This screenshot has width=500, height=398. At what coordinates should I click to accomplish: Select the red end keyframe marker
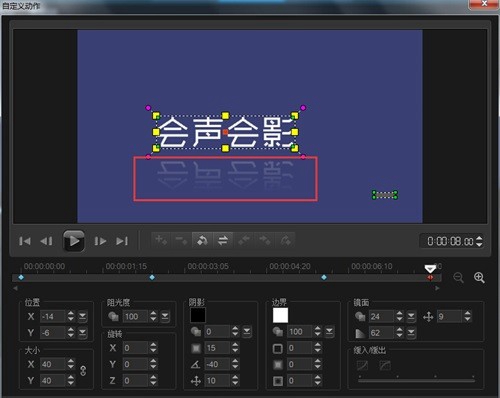coord(430,277)
